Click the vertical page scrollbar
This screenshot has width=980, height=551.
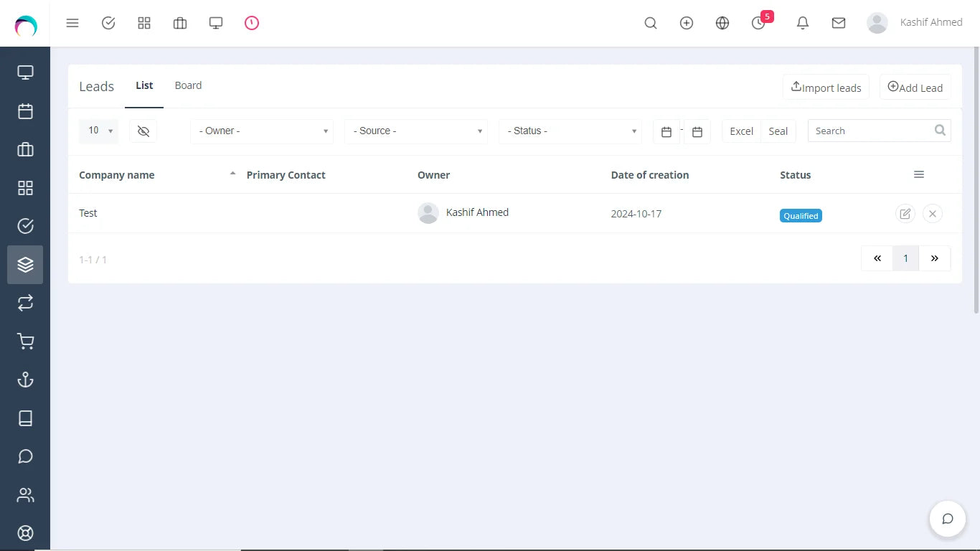(x=976, y=179)
